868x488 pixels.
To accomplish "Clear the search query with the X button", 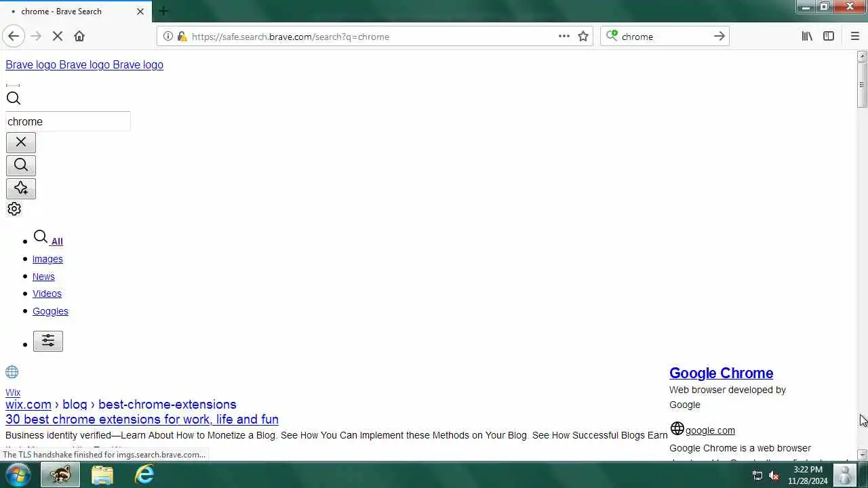I will (x=21, y=142).
